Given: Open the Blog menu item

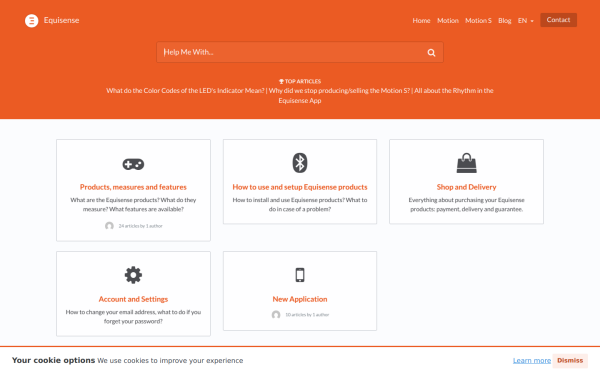Looking at the screenshot, I should [504, 20].
